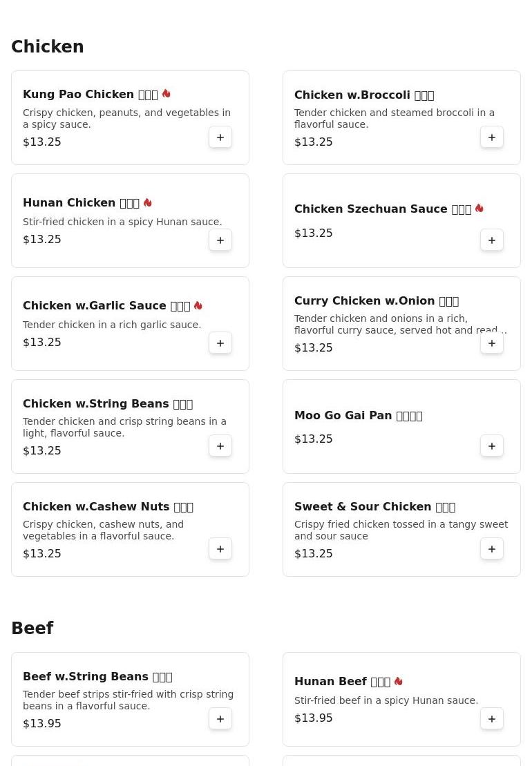This screenshot has width=532, height=766.
Task: Add Kung Pao Chicken to cart
Action: [220, 137]
